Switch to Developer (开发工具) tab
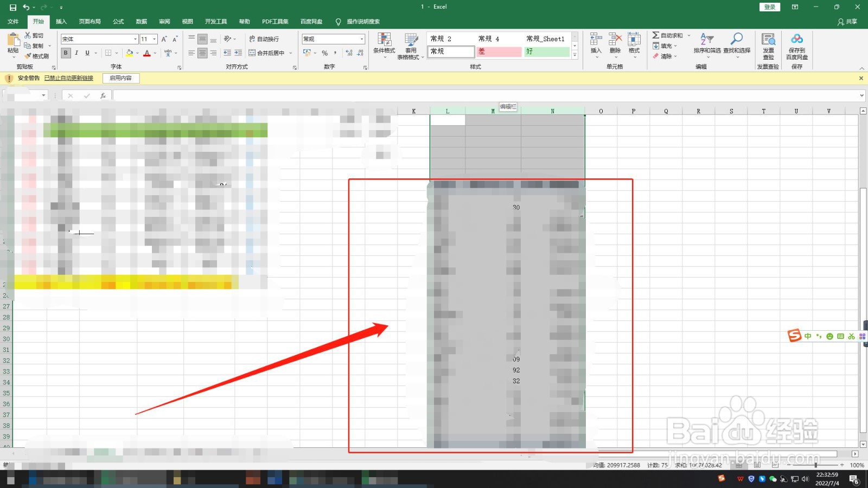The width and height of the screenshot is (868, 488). click(216, 22)
